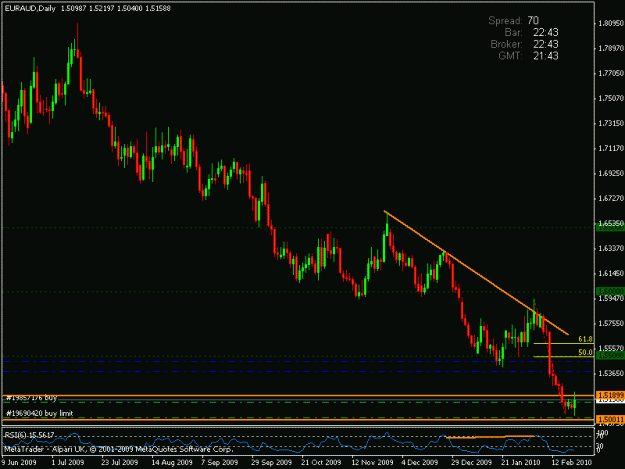
Task: Select the orange descending trendline on chart
Action: [476, 273]
